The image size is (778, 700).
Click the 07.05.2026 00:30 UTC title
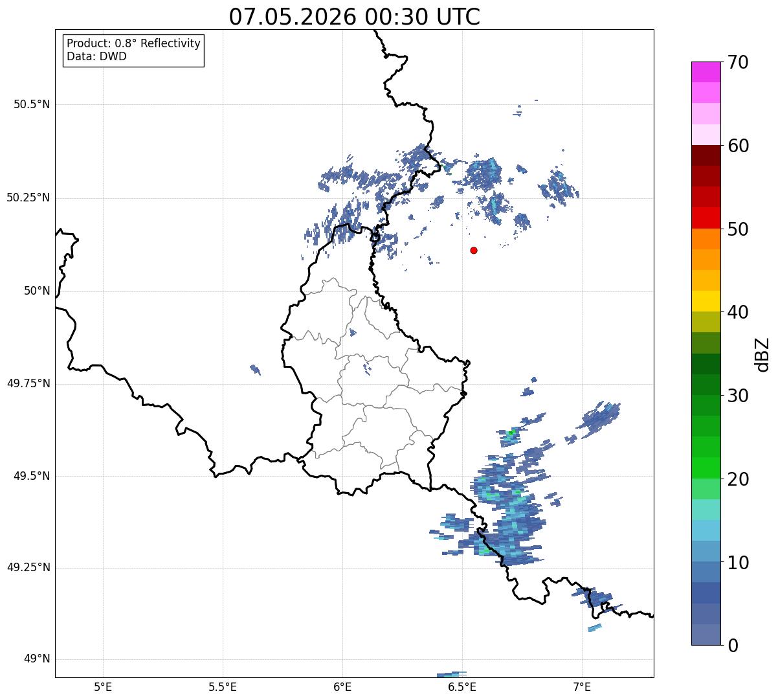[x=355, y=17]
